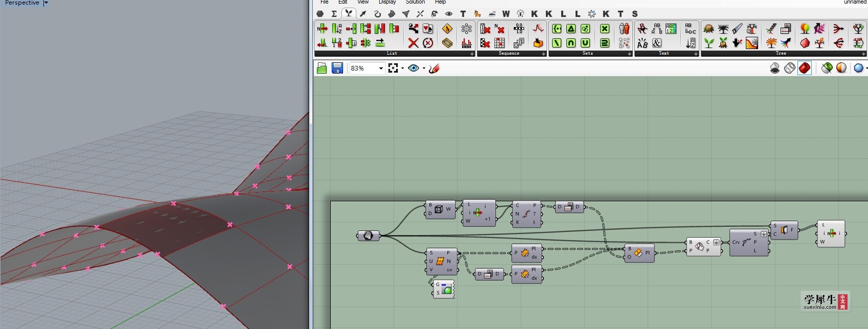868x329 pixels.
Task: Switch to the Kangaroo tab icon
Action: [x=477, y=14]
